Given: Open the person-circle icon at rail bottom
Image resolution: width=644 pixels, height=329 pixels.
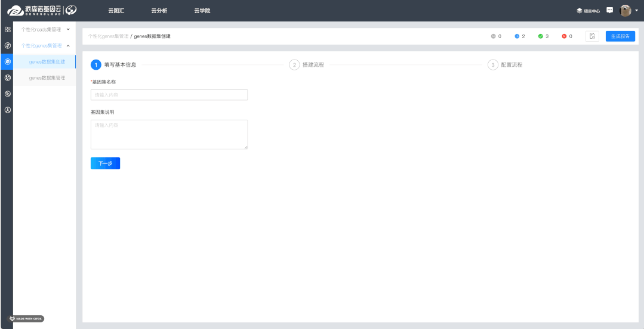Looking at the screenshot, I should tap(7, 110).
